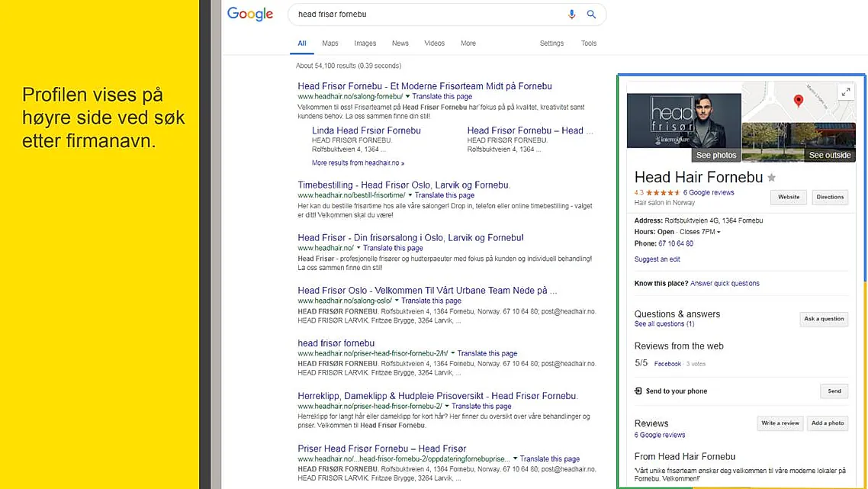
Task: Click More results from headhair.no
Action: (358, 162)
